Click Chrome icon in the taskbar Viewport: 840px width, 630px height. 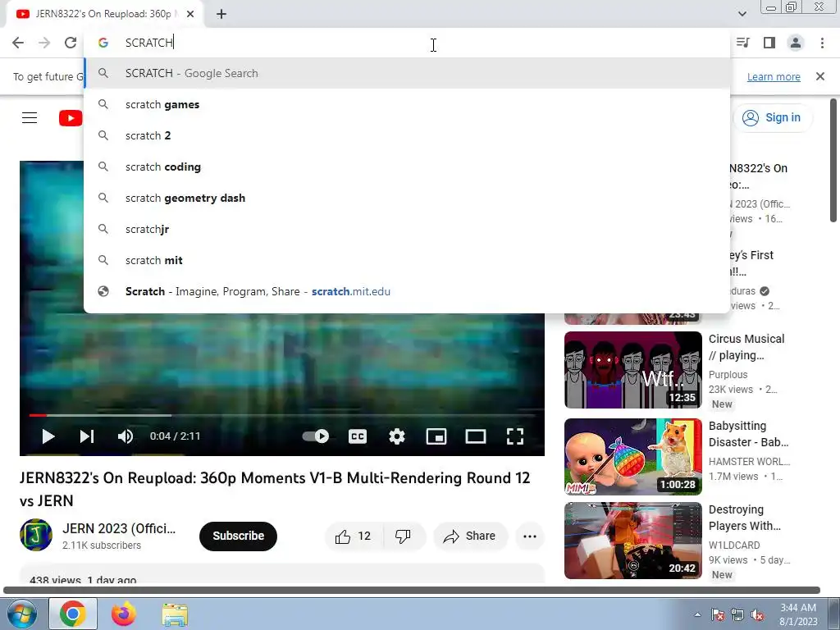click(73, 614)
